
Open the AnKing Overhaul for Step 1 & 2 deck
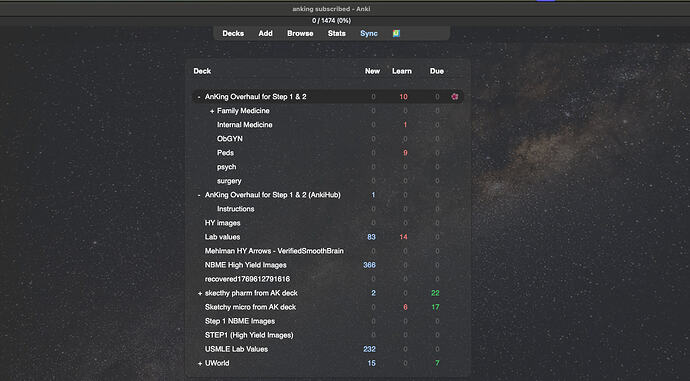click(x=256, y=96)
